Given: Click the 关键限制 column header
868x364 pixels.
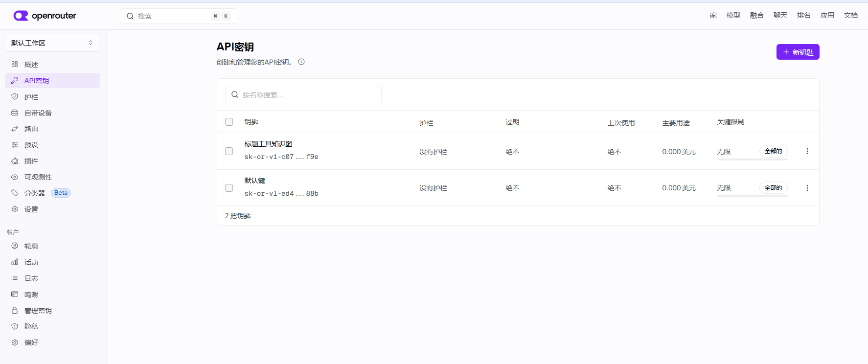Looking at the screenshot, I should [731, 122].
